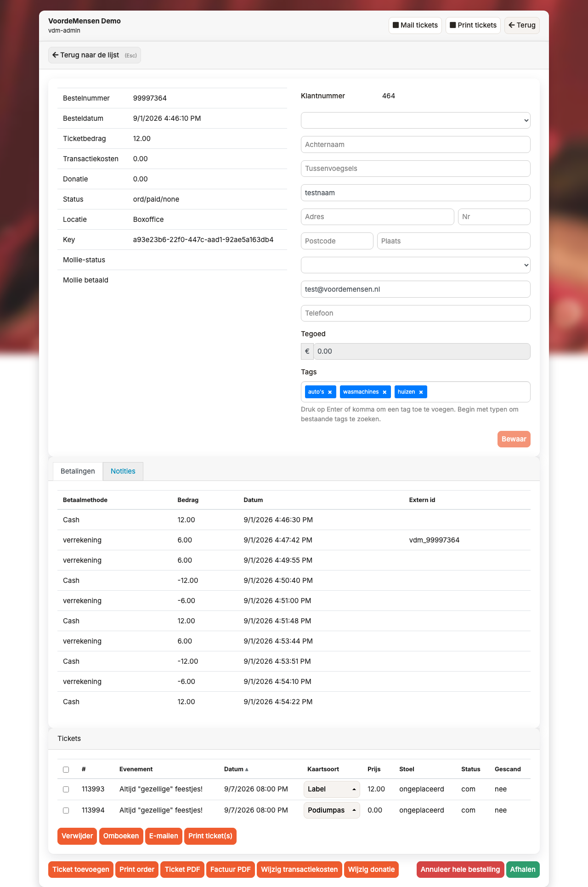
Task: Click the testnaam name field
Action: point(416,193)
